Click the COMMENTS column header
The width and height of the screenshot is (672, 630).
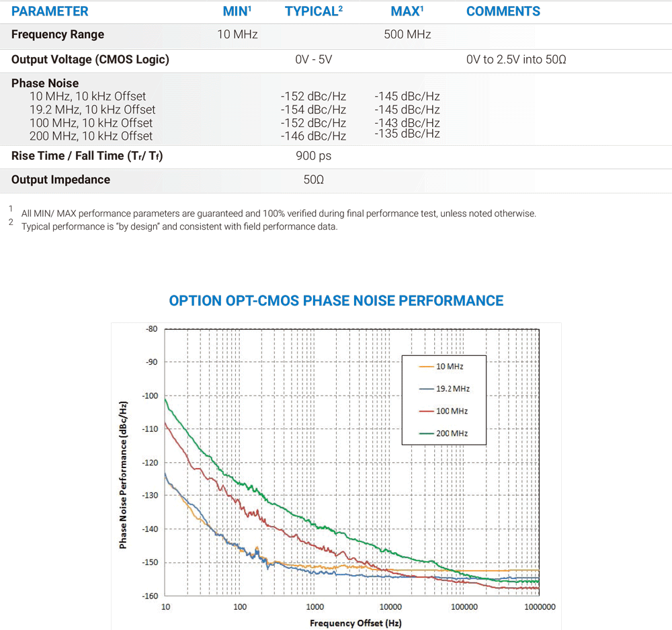(x=503, y=11)
